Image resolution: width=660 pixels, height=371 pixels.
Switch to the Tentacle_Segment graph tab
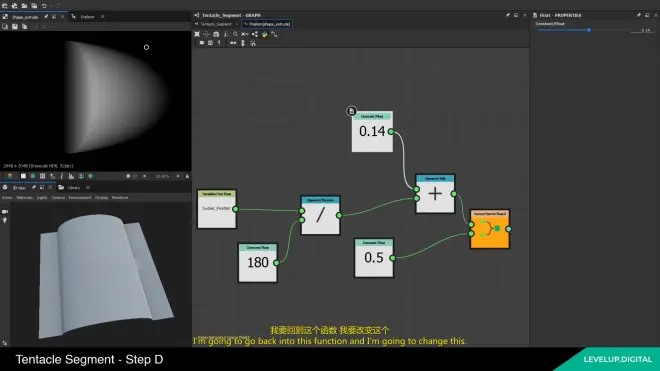click(x=216, y=24)
